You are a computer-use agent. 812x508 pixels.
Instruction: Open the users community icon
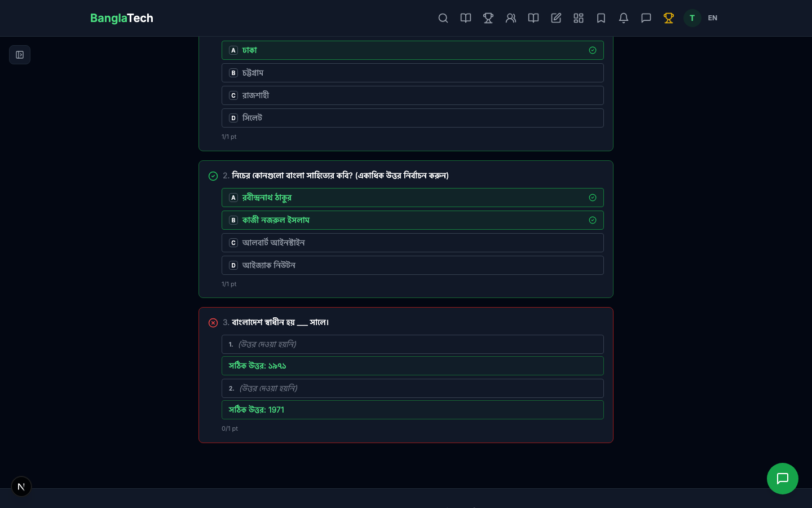click(x=511, y=18)
